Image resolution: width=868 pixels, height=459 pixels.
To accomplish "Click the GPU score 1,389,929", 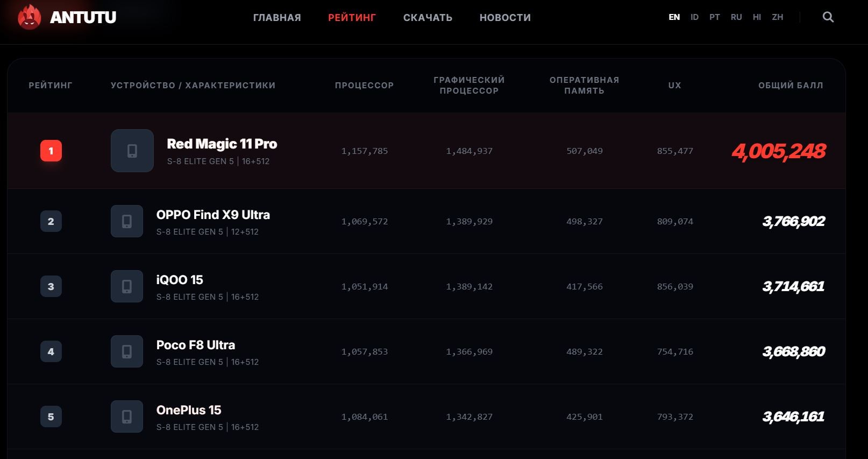I will (469, 221).
